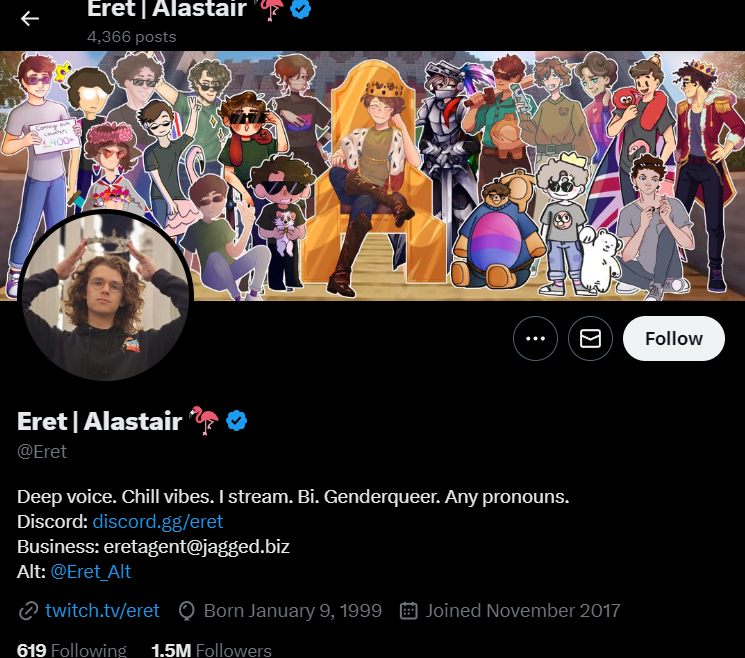
Task: Click the chain link icon by twitch.tv
Action: point(29,611)
